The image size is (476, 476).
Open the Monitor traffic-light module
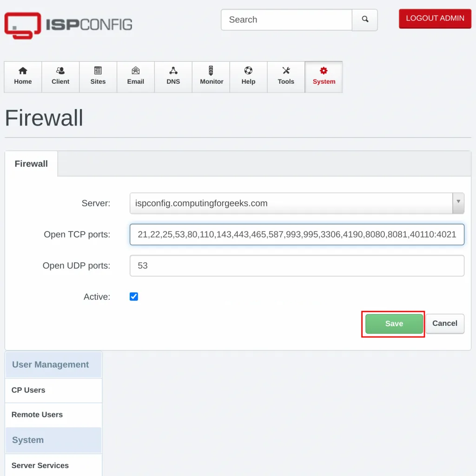tap(211, 77)
